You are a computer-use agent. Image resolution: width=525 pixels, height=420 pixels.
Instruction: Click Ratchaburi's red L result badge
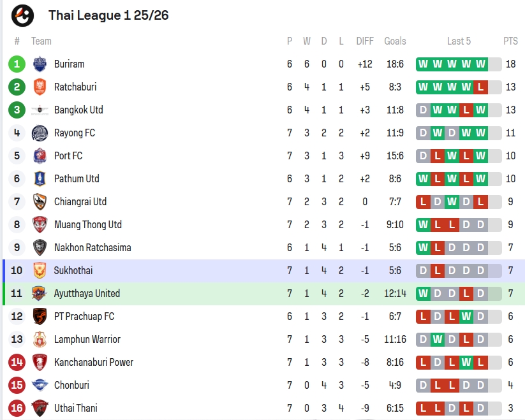point(480,87)
